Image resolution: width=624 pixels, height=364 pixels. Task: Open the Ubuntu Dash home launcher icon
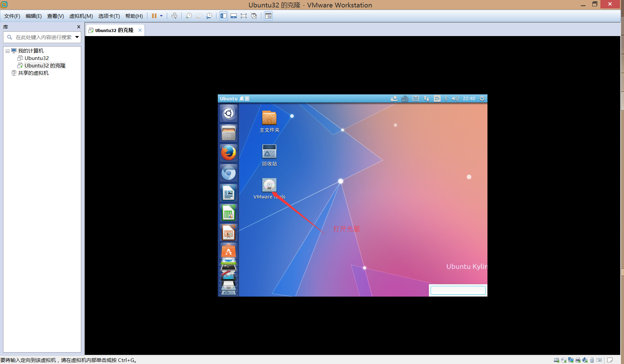click(x=229, y=113)
